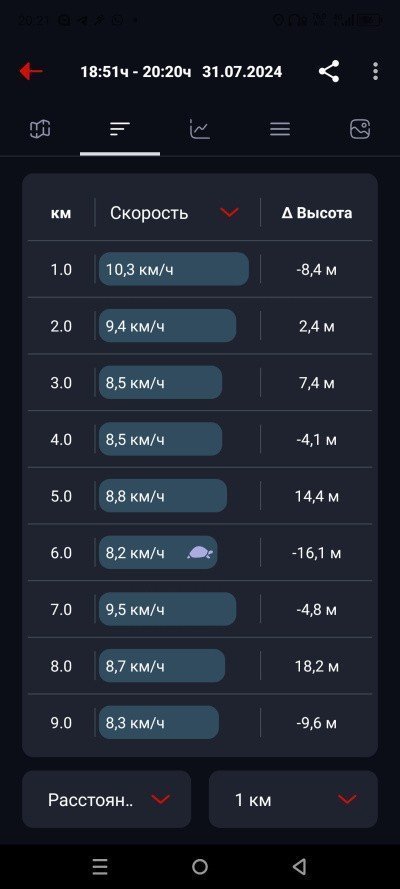Select the 18,2 м elevation value
The height and width of the screenshot is (889, 400).
pos(317,666)
